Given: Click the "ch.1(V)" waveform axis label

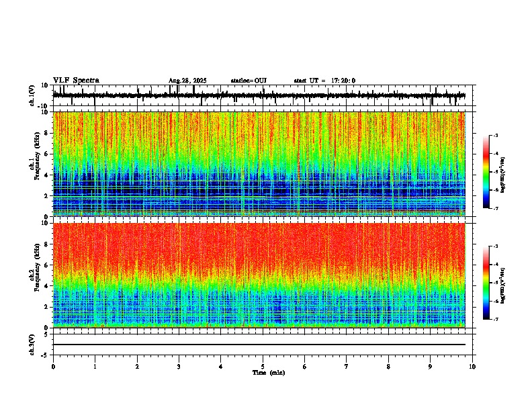Looking at the screenshot, I should pyautogui.click(x=32, y=95).
